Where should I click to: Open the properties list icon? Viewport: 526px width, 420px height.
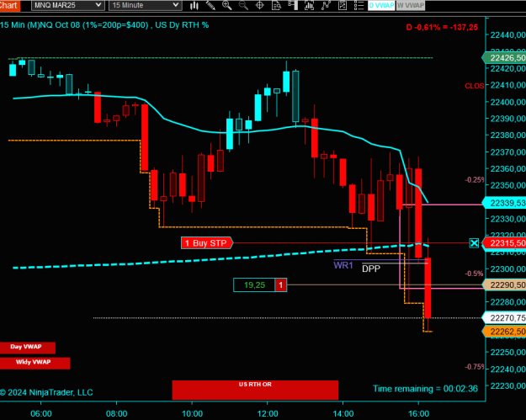click(x=359, y=5)
